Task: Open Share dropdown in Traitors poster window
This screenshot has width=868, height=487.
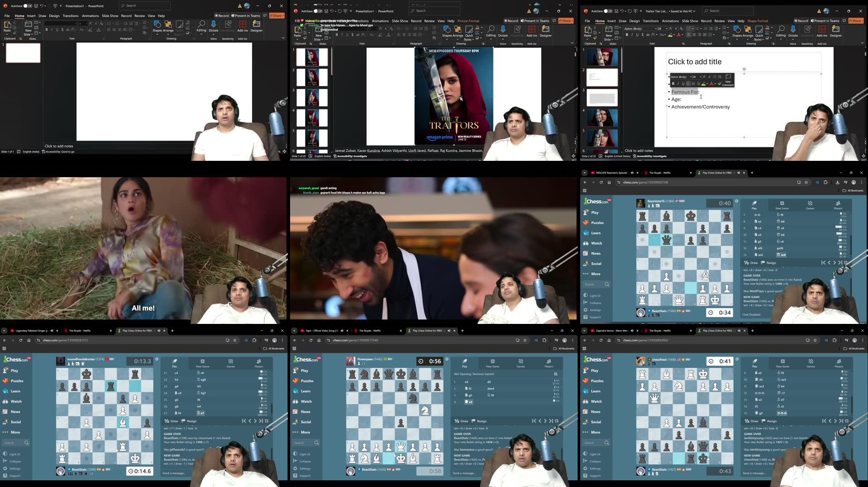Action: [x=566, y=21]
